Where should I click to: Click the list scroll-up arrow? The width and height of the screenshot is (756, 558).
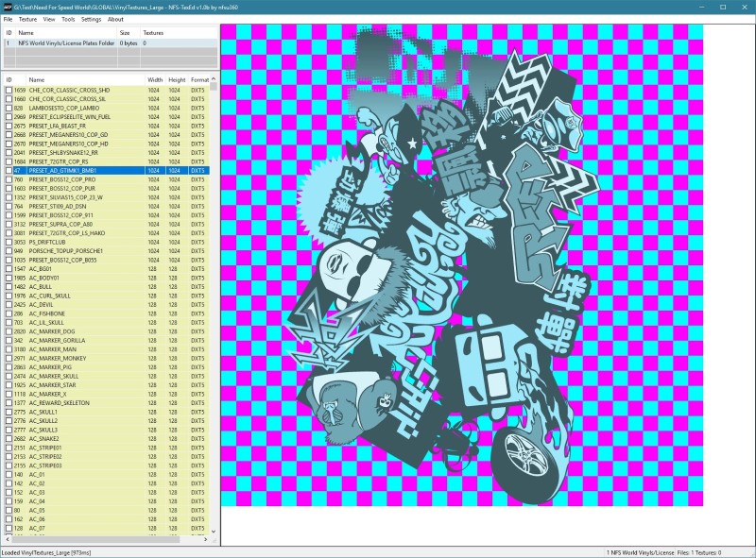coord(214,79)
